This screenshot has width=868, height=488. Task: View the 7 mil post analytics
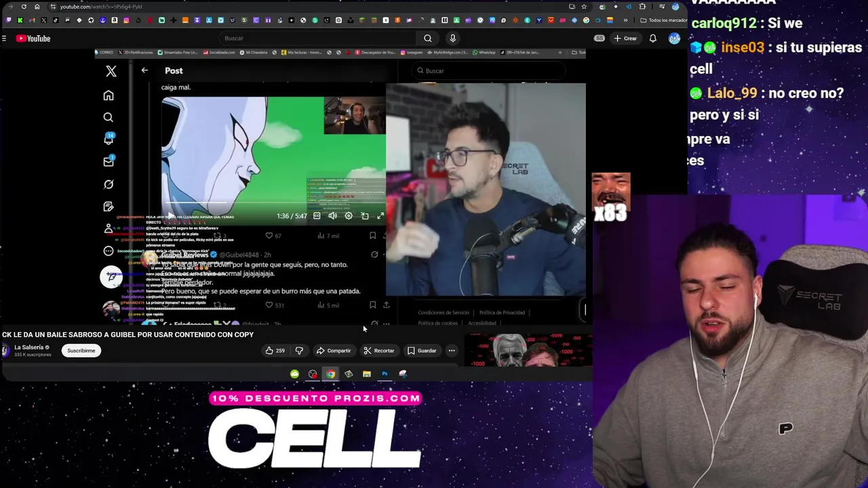tap(328, 236)
